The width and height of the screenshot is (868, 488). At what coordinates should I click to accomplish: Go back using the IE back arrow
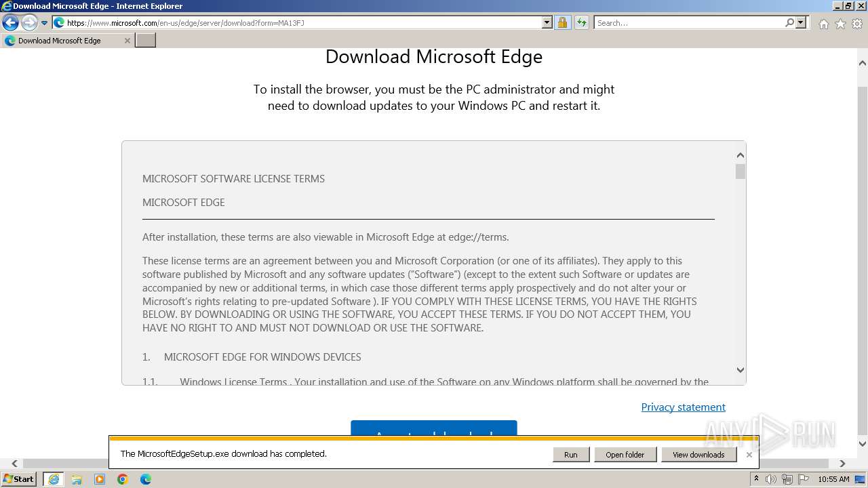click(x=10, y=23)
